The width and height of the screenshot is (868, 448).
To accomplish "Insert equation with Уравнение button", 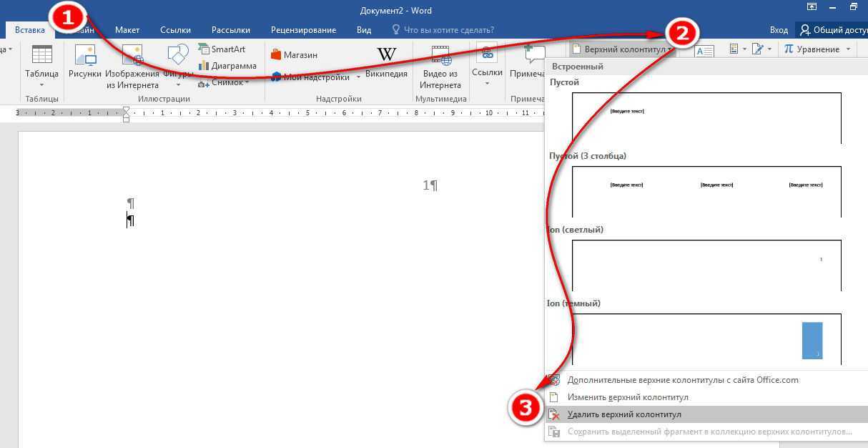I will pyautogui.click(x=811, y=49).
